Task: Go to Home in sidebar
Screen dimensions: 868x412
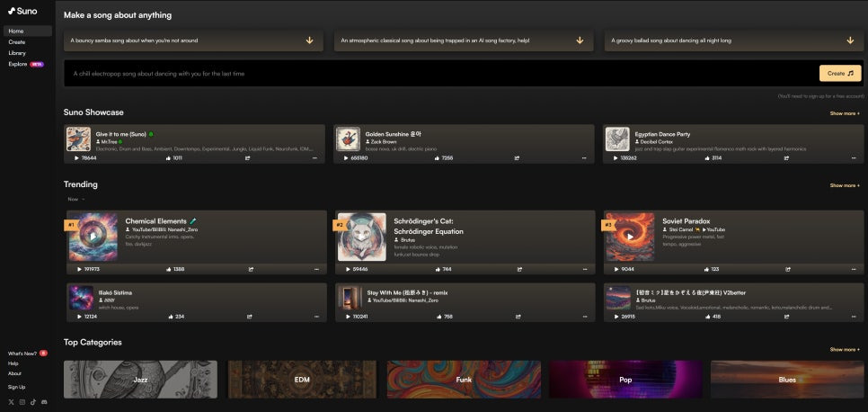Action: (x=28, y=31)
